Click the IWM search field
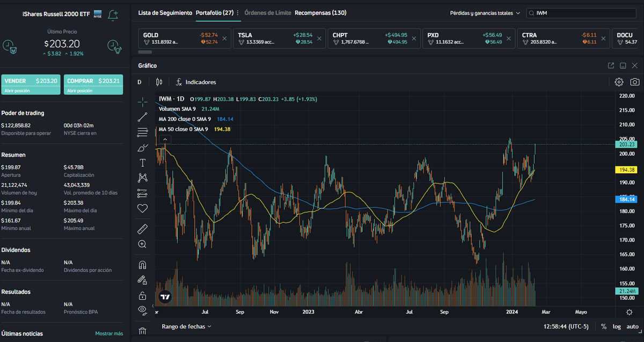 coord(582,13)
